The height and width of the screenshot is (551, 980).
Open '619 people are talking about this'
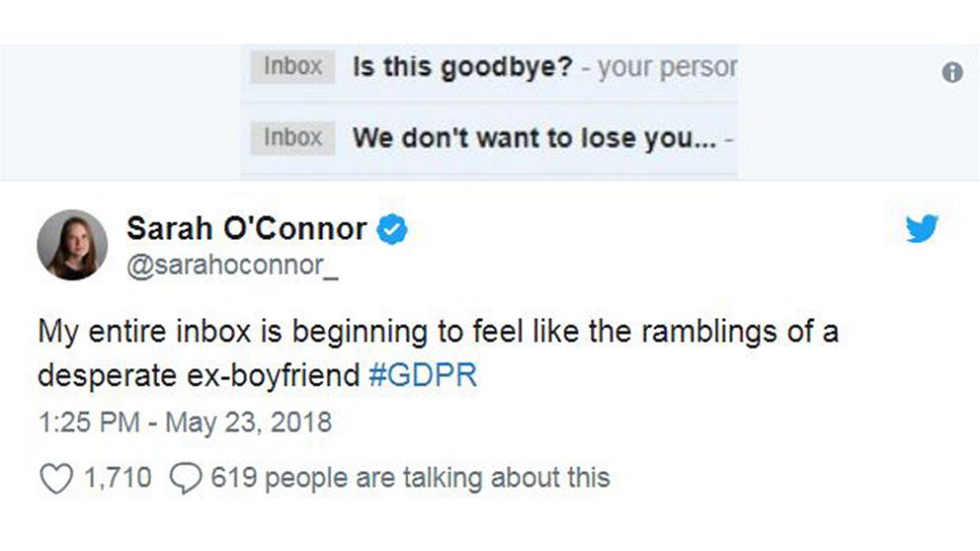tap(409, 479)
